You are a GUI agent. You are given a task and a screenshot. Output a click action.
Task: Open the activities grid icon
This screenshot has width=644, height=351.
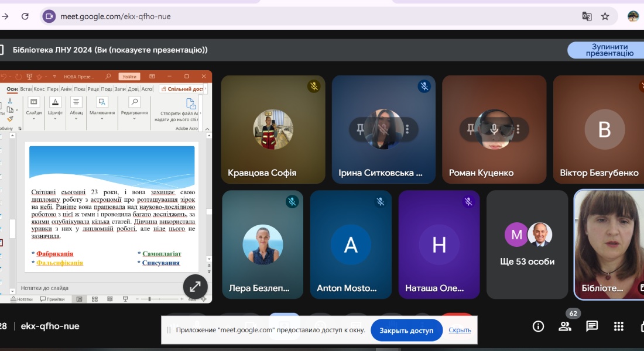coord(619,326)
